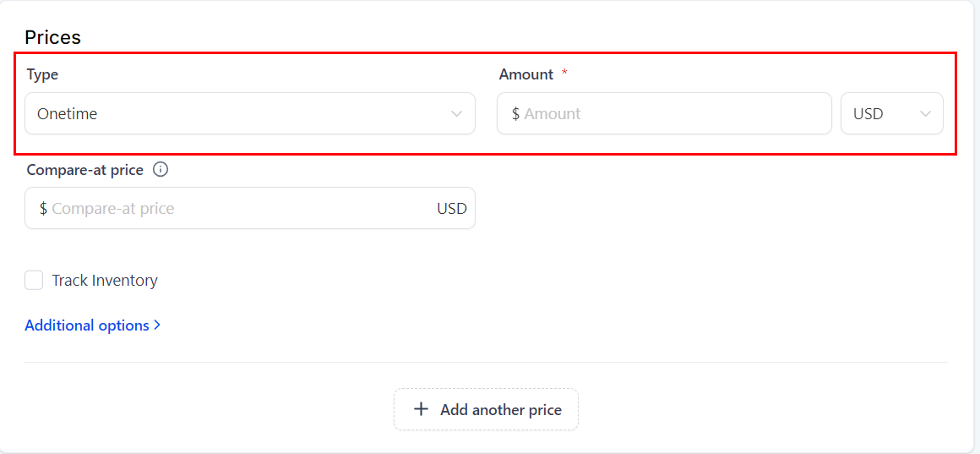Click the Add another price button
The height and width of the screenshot is (454, 980).
click(486, 410)
